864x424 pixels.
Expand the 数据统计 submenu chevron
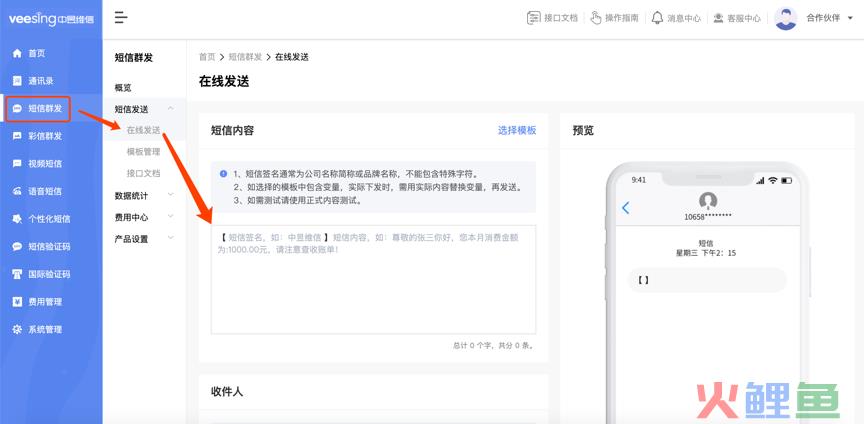click(x=170, y=195)
